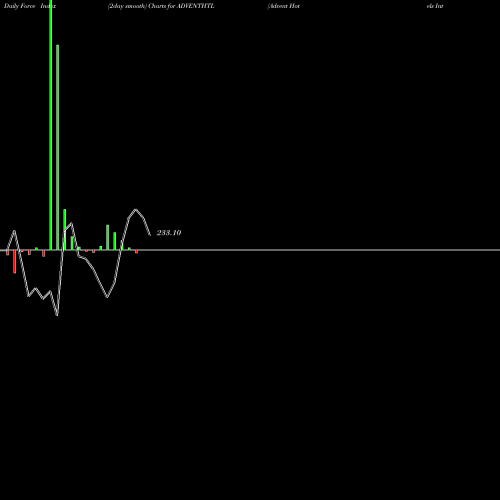Screen dimensions: 500x500
Task: Click the '(2day smooth) Charts for ADVENTHTL' text
Action: (161, 6)
